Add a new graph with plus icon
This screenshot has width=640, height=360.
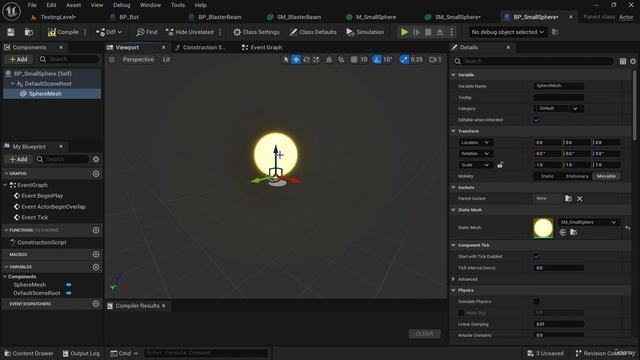tap(96, 173)
